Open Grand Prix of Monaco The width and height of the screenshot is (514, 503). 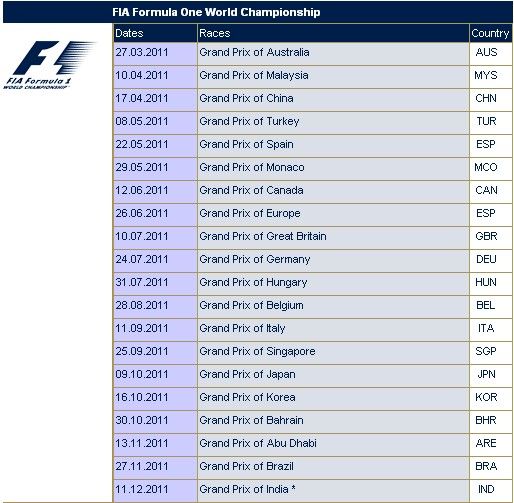[252, 167]
